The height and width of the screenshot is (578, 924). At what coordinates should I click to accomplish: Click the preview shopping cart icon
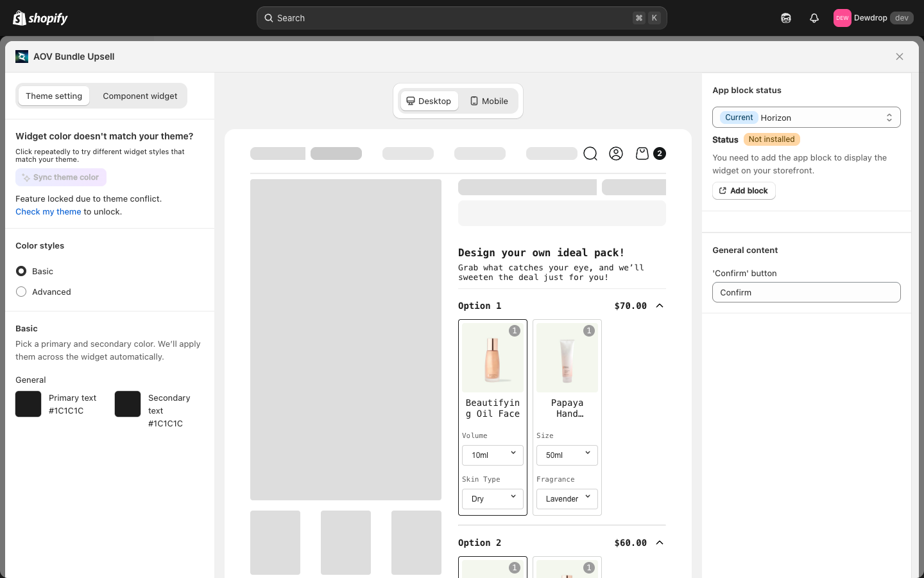pyautogui.click(x=642, y=153)
